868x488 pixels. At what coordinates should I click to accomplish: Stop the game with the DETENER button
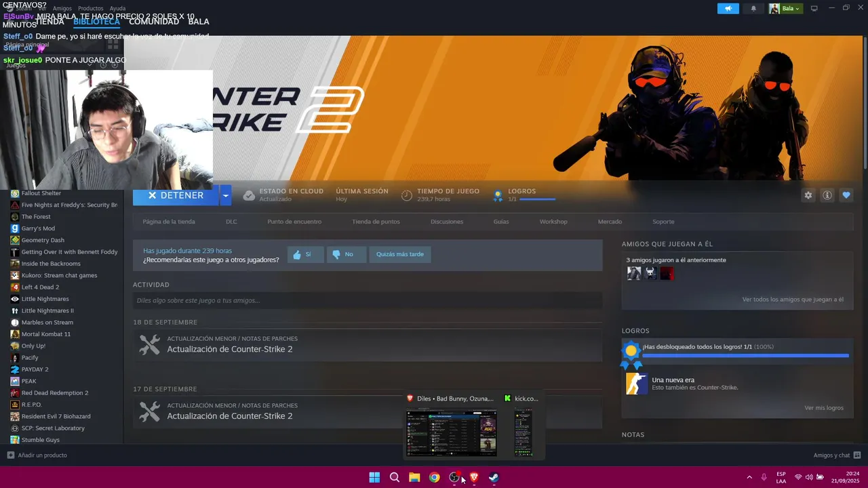point(176,195)
